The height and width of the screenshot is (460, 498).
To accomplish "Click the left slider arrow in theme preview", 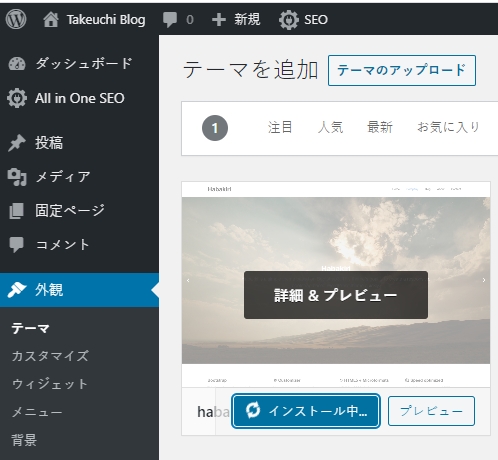I will pyautogui.click(x=188, y=280).
